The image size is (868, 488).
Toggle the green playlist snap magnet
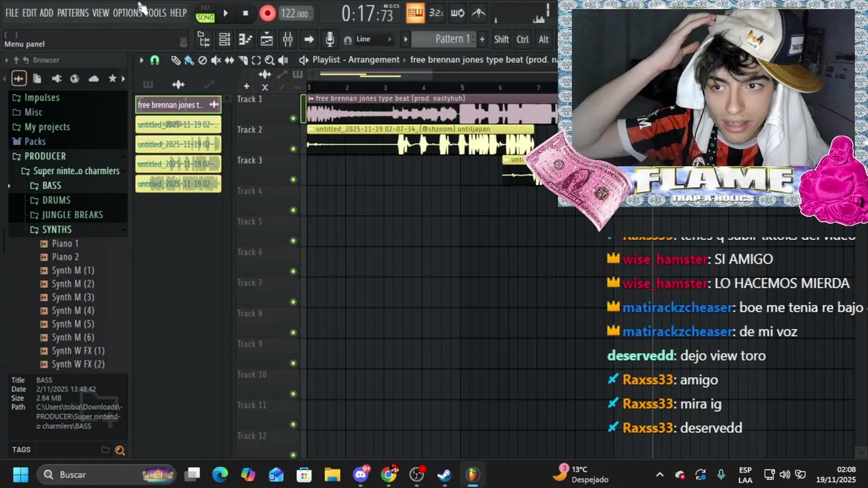click(x=155, y=60)
